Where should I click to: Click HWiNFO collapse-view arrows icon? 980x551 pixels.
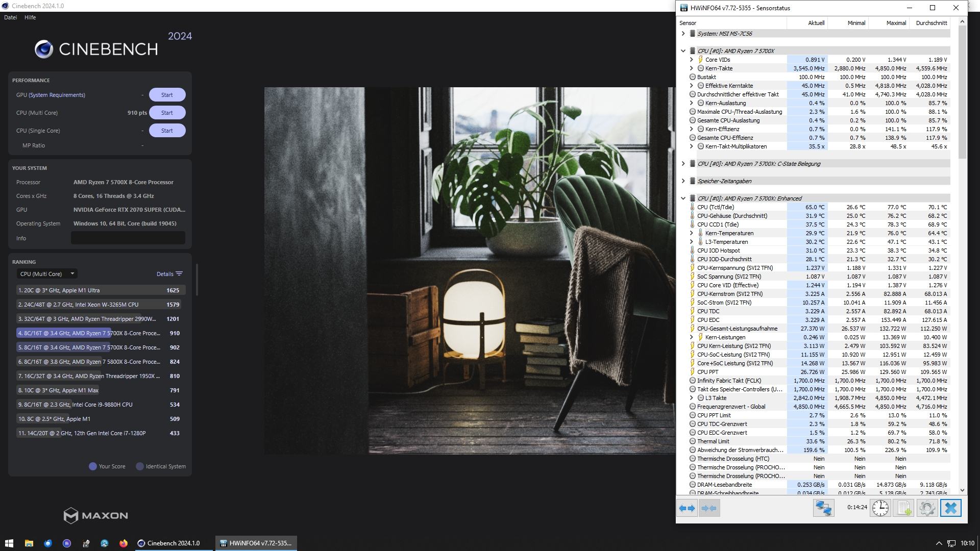(x=709, y=508)
